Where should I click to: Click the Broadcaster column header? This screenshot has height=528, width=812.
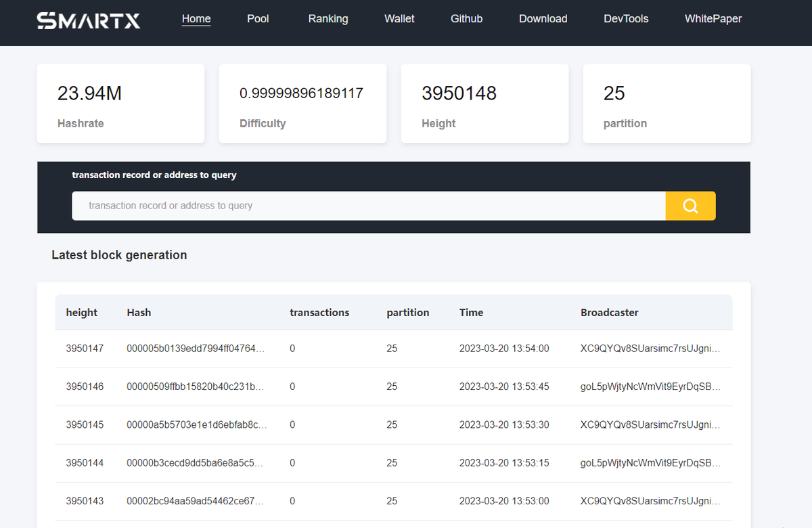610,313
